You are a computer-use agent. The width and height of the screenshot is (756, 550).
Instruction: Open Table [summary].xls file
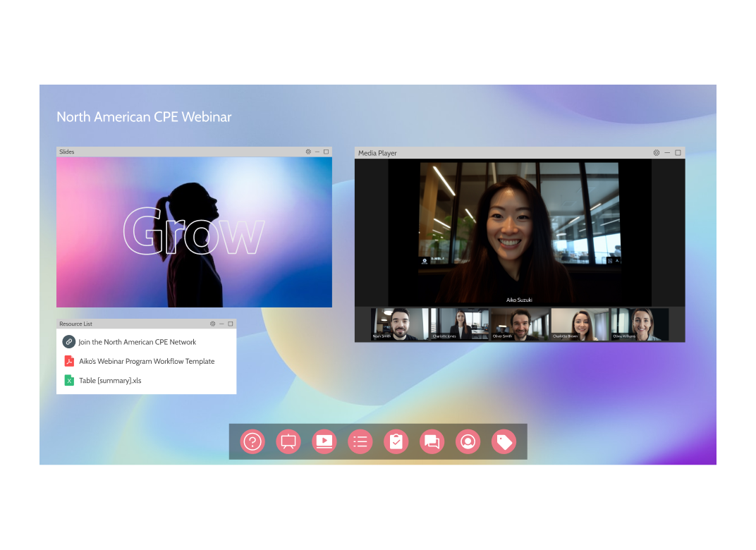[110, 380]
